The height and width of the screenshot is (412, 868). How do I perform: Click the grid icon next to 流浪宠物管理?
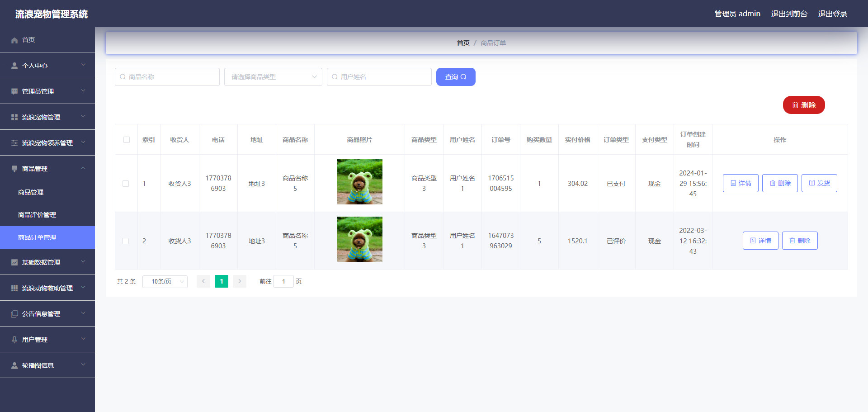click(14, 117)
